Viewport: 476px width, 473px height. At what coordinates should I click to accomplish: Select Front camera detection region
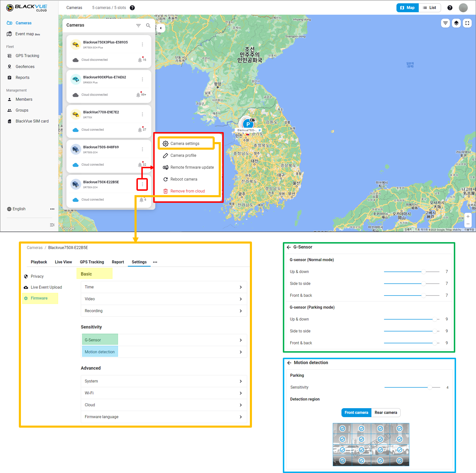pos(356,412)
